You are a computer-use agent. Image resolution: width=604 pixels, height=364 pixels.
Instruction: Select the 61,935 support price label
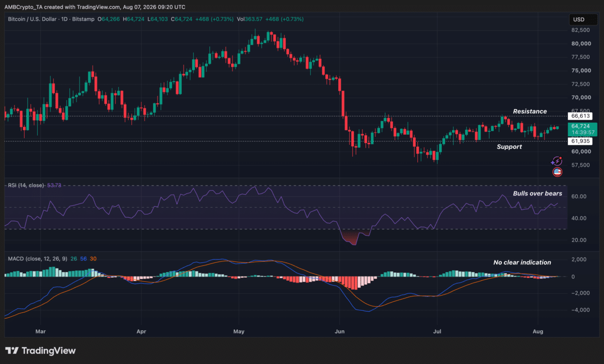(x=580, y=141)
